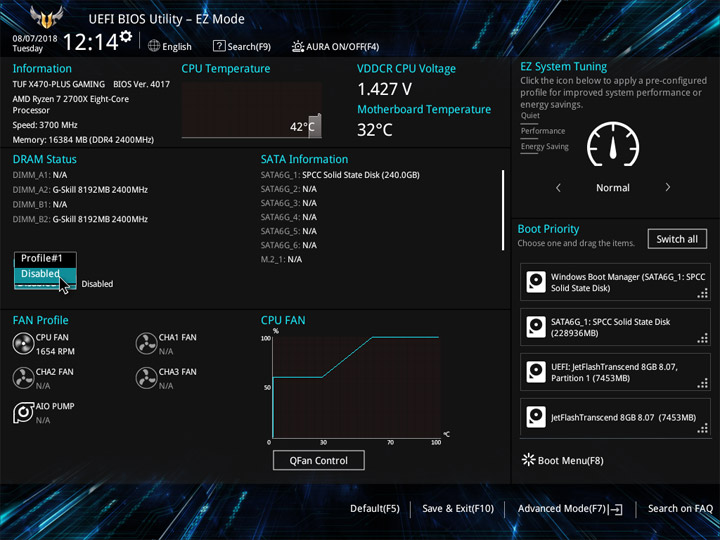Grab drag handle of JetFlashTranscend (7453MB) entry
This screenshot has width=720, height=540.
pos(703,428)
